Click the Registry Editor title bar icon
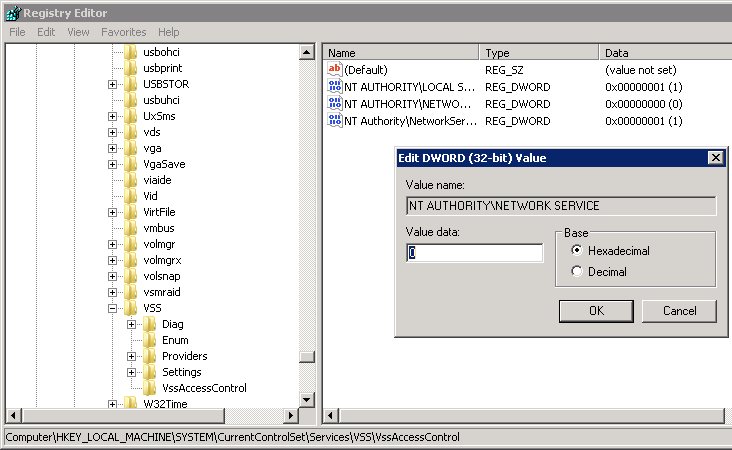This screenshot has width=732, height=450. (13, 13)
